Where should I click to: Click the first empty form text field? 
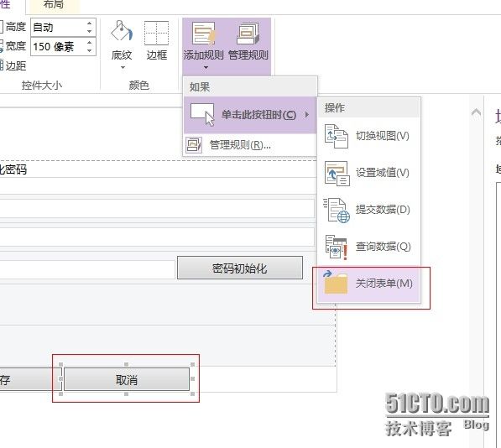tap(157, 209)
